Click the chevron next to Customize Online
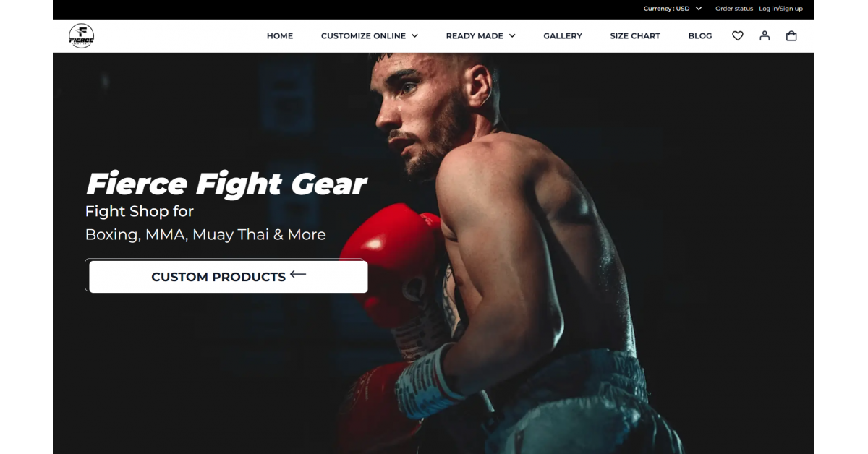 pos(414,35)
